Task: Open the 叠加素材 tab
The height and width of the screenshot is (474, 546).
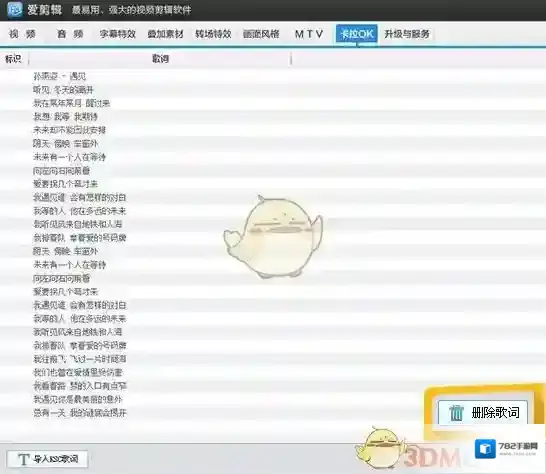Action: (x=166, y=34)
